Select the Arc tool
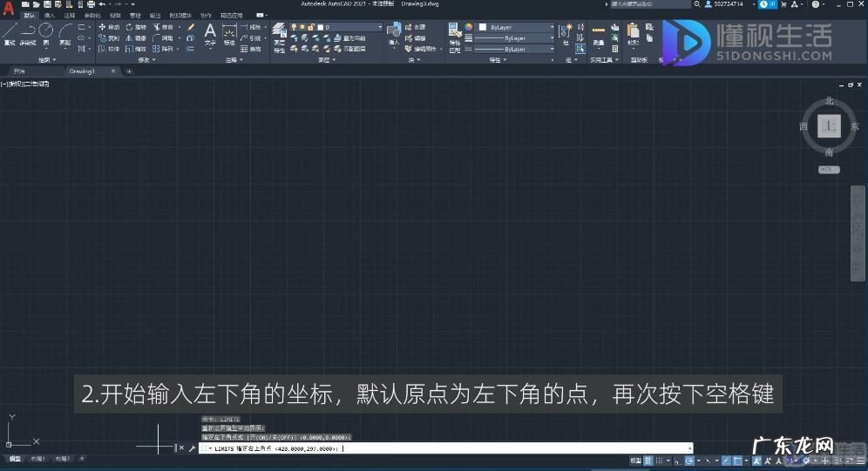The height and width of the screenshot is (471, 868). coord(65,34)
